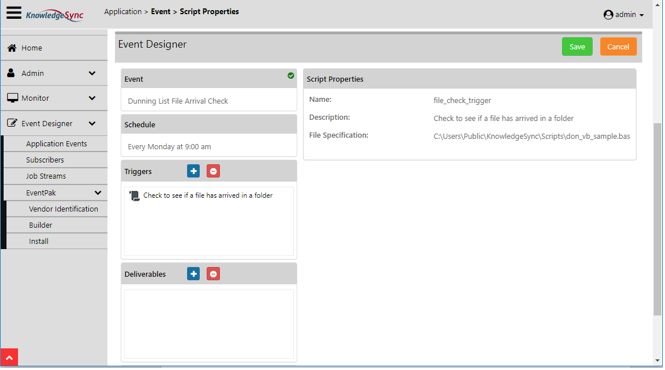Remove a deliverable with red minus
The width and height of the screenshot is (665, 370).
point(213,274)
